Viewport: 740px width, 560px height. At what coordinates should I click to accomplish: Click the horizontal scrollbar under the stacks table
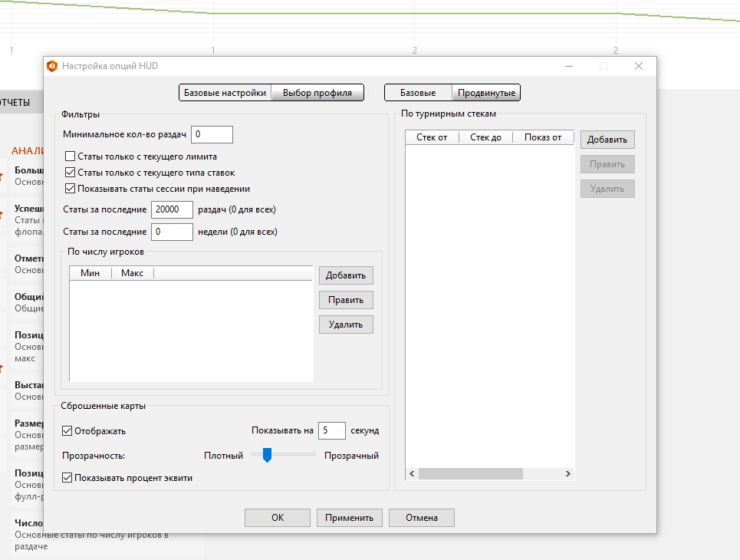[470, 473]
